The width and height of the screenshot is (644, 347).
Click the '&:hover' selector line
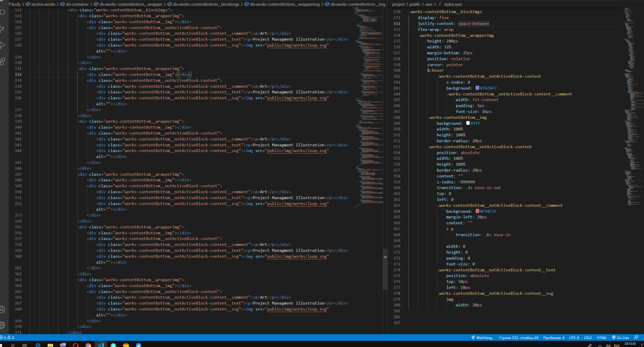tap(435, 70)
